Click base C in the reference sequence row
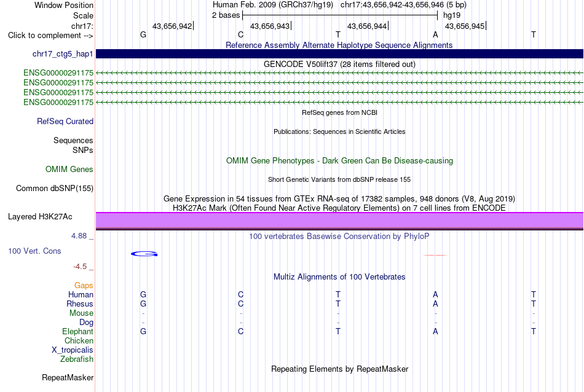 (240, 34)
